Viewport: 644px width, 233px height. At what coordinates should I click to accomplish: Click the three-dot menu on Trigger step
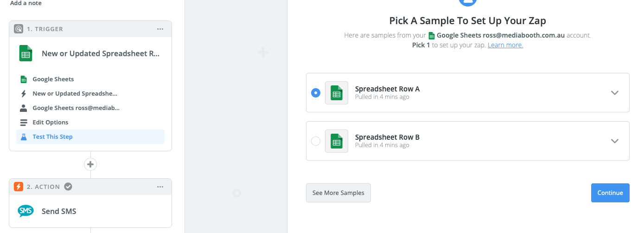click(160, 29)
